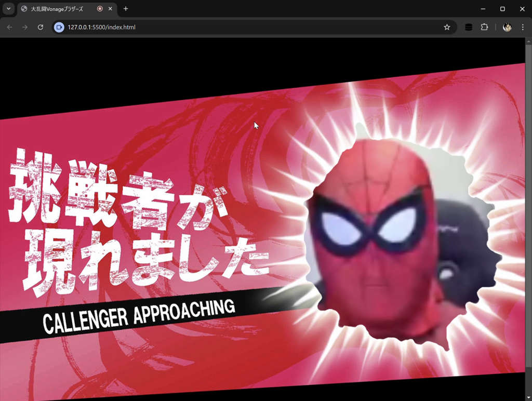The height and width of the screenshot is (401, 532).
Task: Open camera permission site info icon
Action: (x=59, y=27)
